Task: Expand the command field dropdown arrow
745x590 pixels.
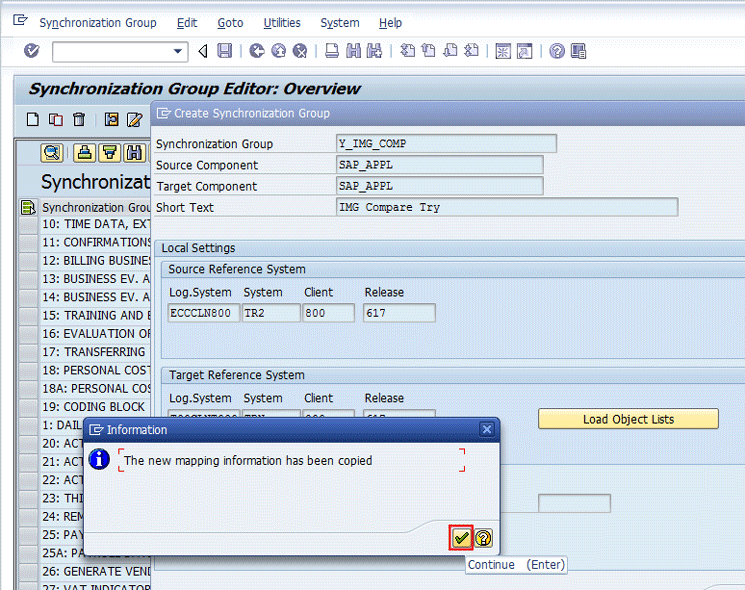Action: coord(179,51)
